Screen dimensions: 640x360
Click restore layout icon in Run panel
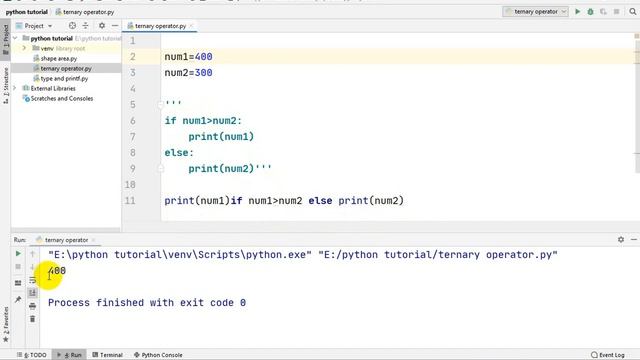click(x=18, y=283)
